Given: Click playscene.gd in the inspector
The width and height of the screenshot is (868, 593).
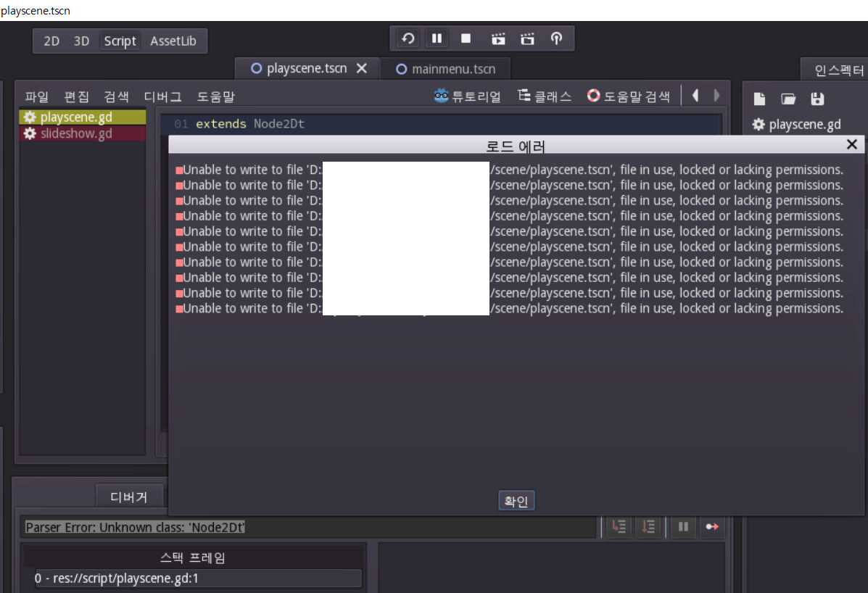Looking at the screenshot, I should click(796, 125).
